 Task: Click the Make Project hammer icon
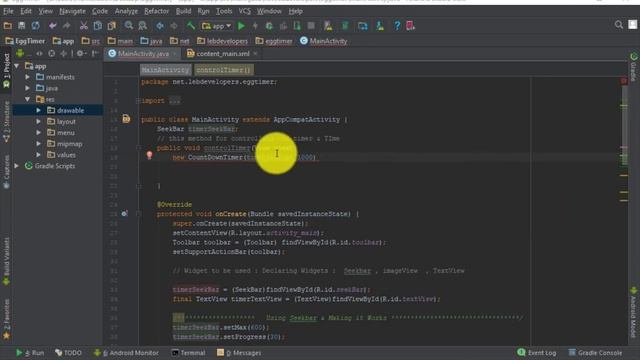[x=191, y=26]
